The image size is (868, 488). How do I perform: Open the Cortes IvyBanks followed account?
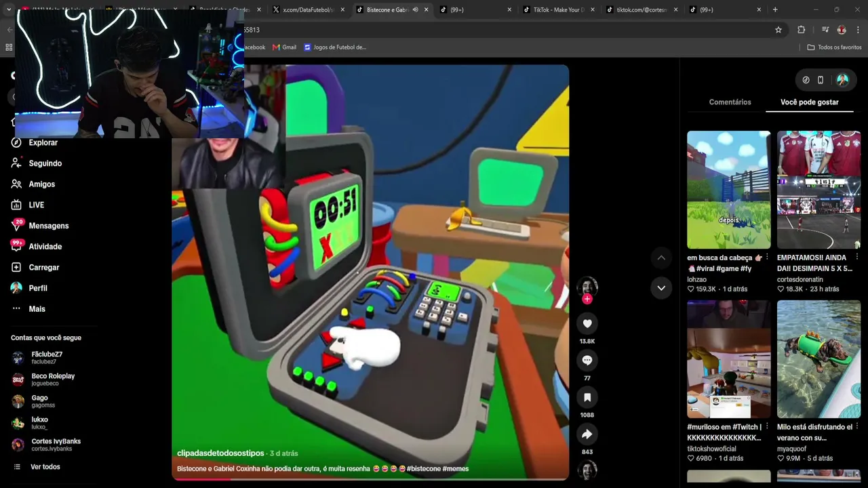[46, 445]
